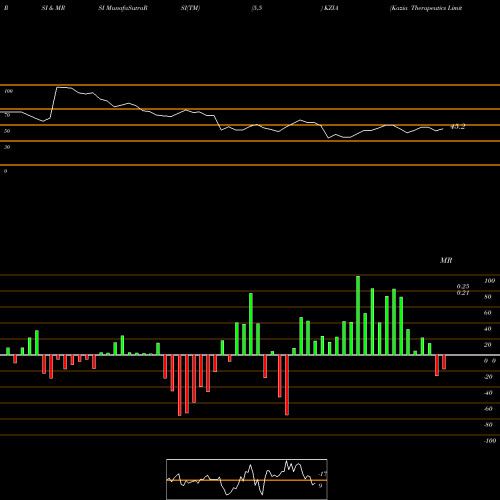500x500 pixels.
Task: Click the -40 label on MR axis
Action: pos(488,393)
